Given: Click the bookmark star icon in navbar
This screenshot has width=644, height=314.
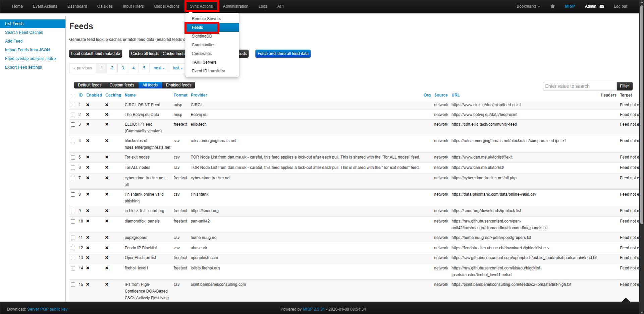Looking at the screenshot, I should click(552, 6).
